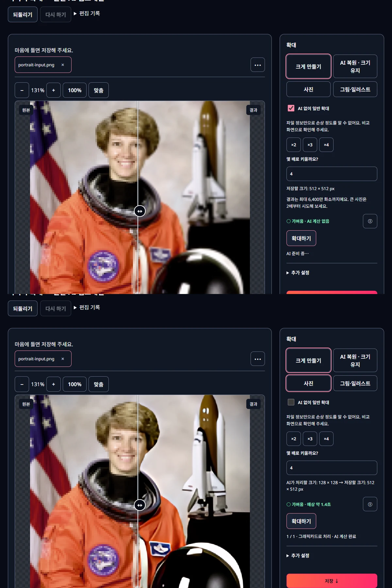The height and width of the screenshot is (588, 392).
Task: Choose the unselected '사진' mode in upper capture
Action: tap(308, 89)
